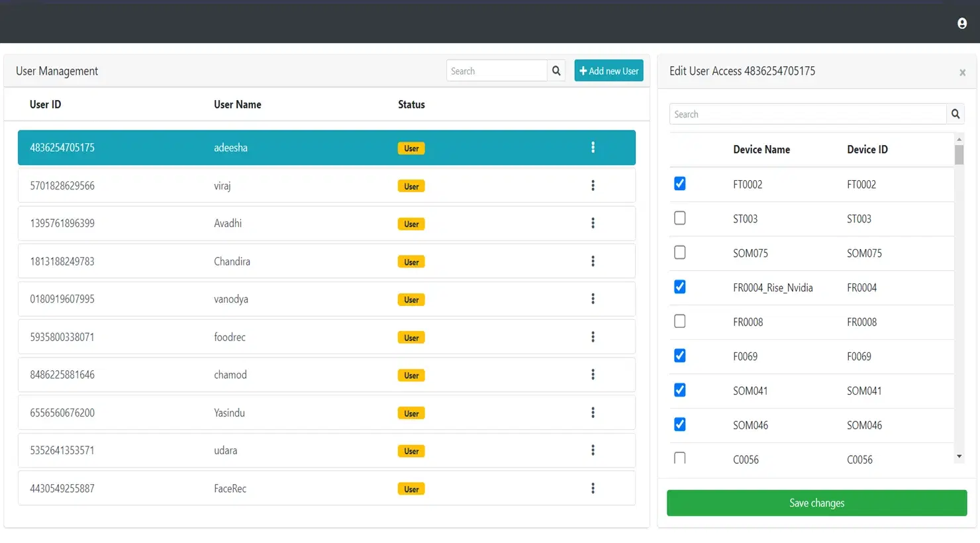This screenshot has height=543, width=980.
Task: Click the user name Chandira
Action: tap(232, 261)
